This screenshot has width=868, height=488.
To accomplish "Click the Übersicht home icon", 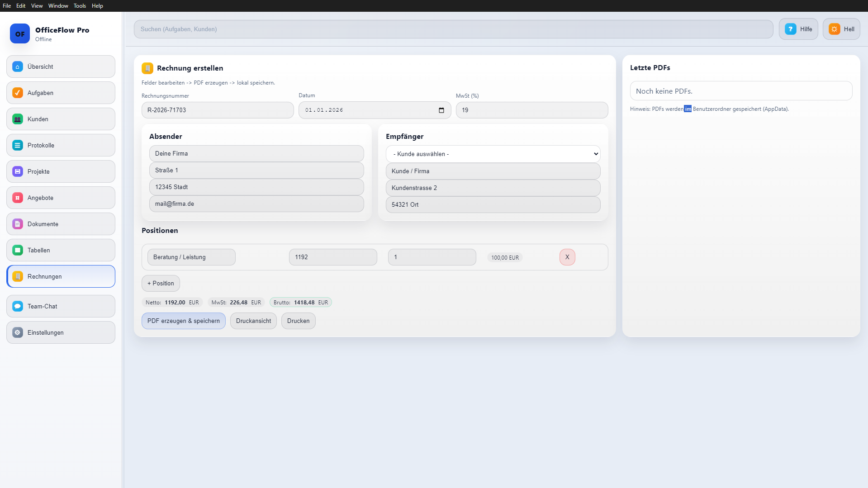I will [x=18, y=66].
